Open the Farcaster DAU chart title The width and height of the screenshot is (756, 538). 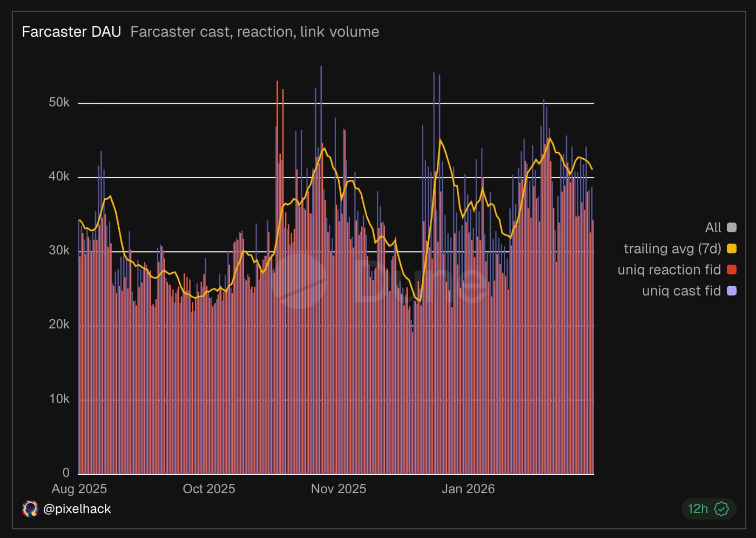pyautogui.click(x=71, y=32)
